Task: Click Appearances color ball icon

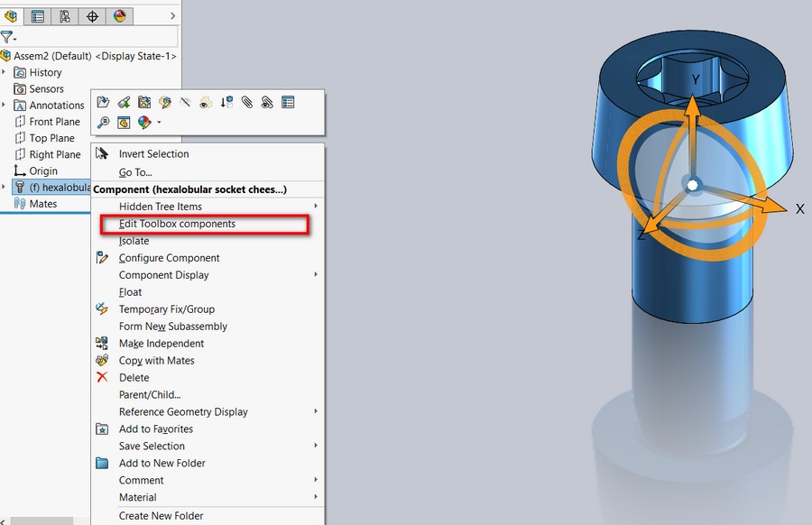Action: (x=144, y=122)
